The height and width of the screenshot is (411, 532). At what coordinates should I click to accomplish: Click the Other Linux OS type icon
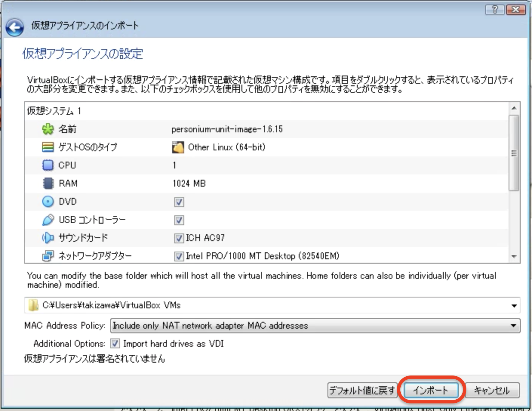(x=178, y=147)
